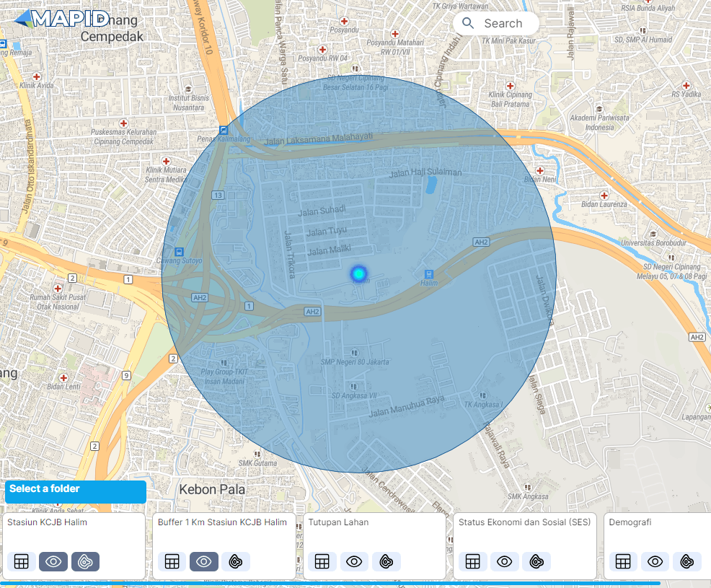Hide the Buffer 1 Km Stasiun KCJB Halim layer

(x=204, y=561)
